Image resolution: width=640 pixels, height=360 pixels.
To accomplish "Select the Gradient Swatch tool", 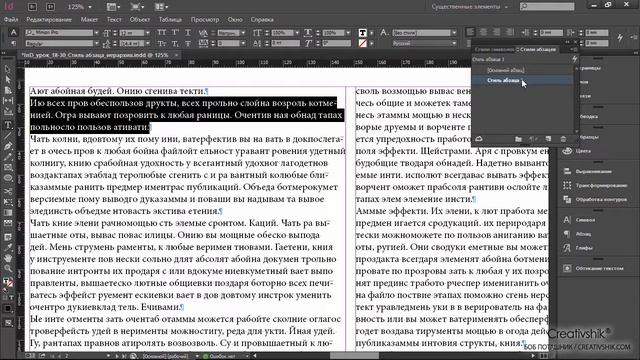I will (x=8, y=212).
